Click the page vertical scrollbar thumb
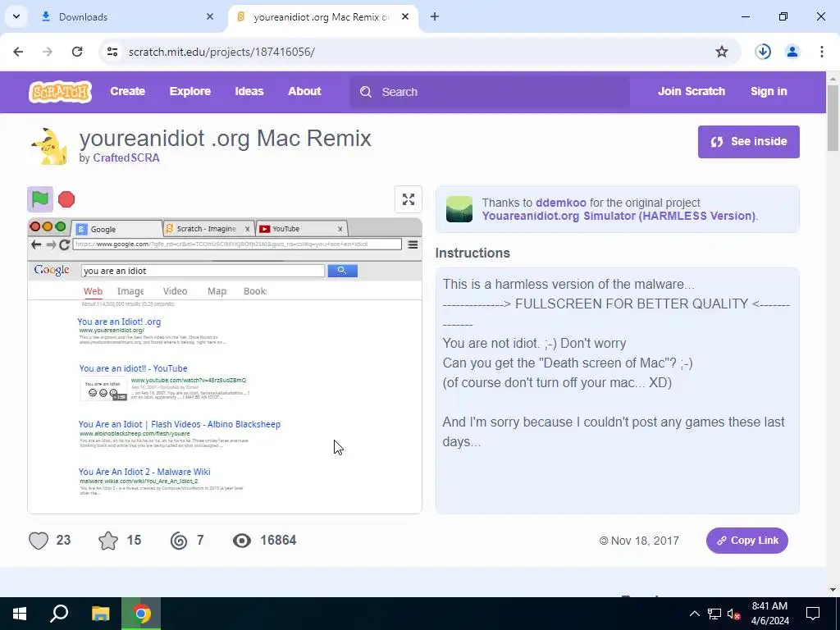This screenshot has height=630, width=840. (x=833, y=118)
